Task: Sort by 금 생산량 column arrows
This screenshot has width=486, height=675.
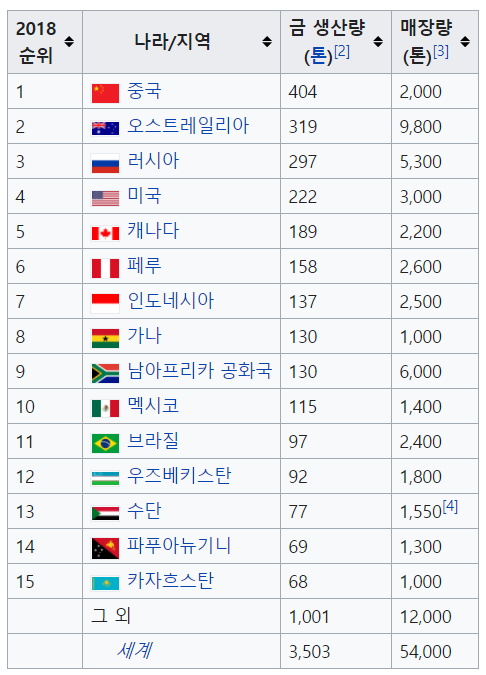Action: pyautogui.click(x=378, y=42)
